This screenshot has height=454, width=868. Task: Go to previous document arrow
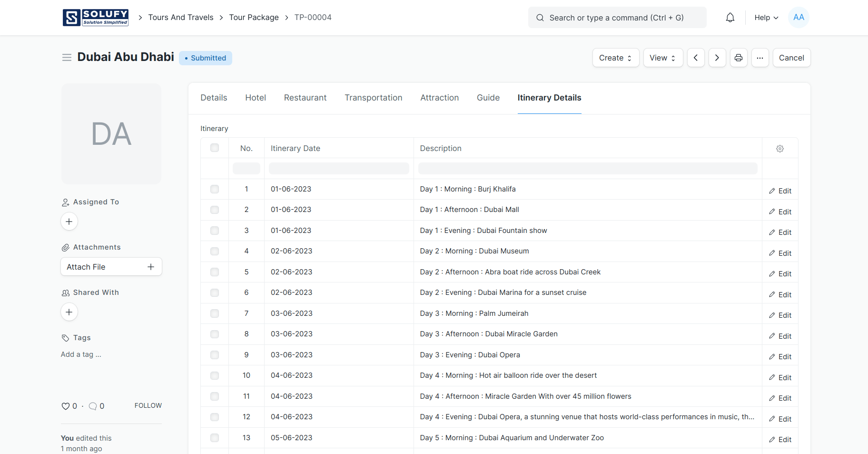point(696,58)
